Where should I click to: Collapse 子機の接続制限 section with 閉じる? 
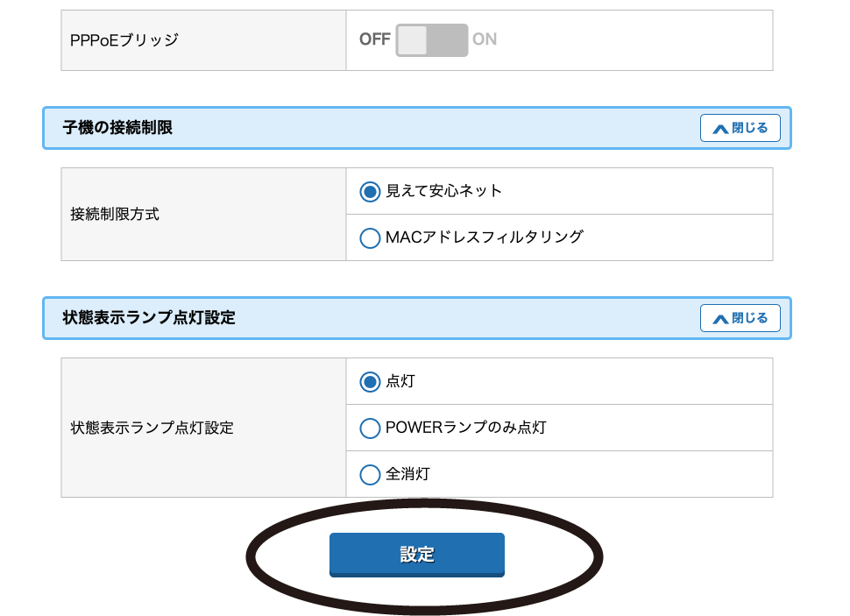[740, 128]
